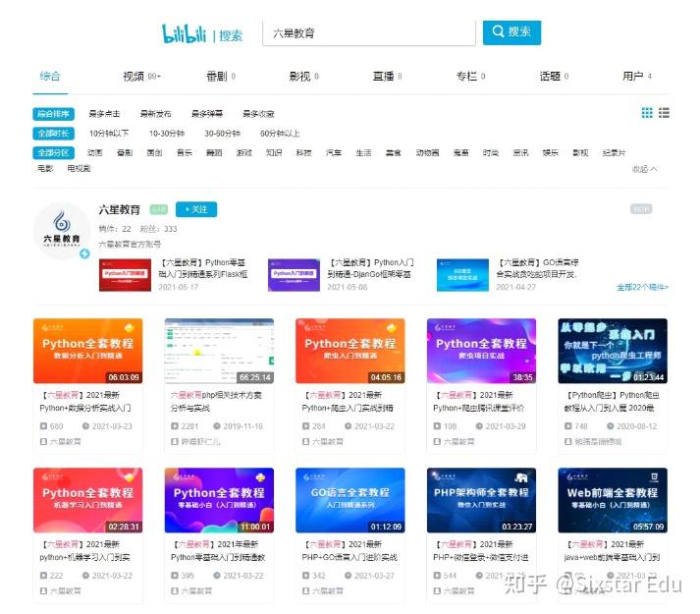This screenshot has height=614, width=700.
Task: Click magnifier icon in search button
Action: pos(498,31)
